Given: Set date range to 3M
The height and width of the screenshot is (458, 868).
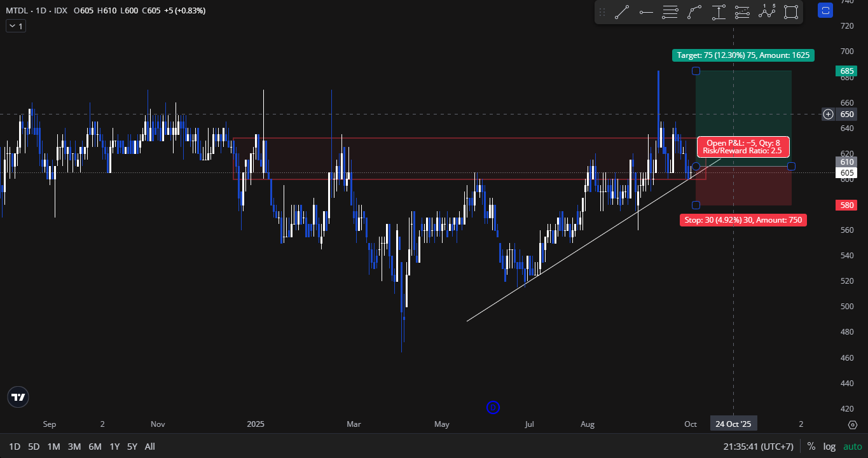Looking at the screenshot, I should point(74,447).
